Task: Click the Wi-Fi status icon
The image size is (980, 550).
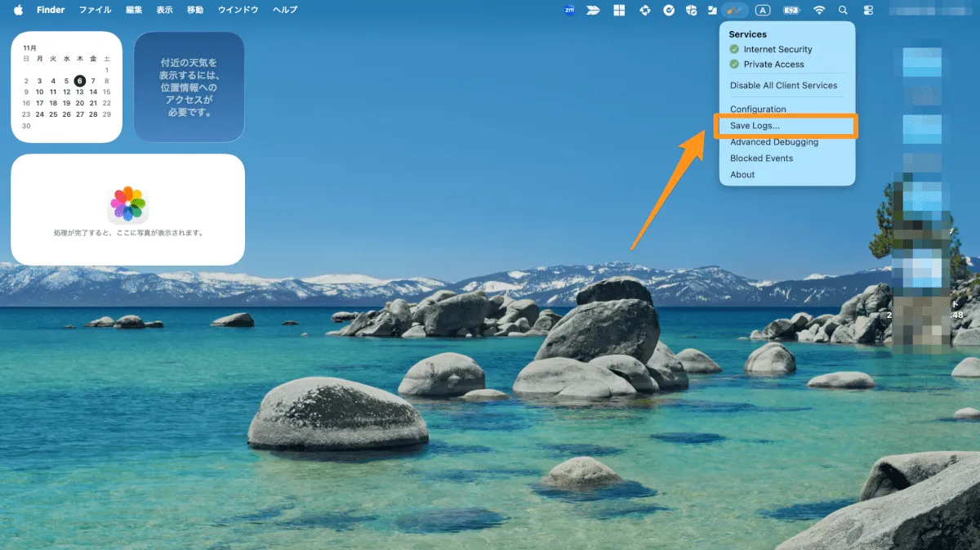Action: (x=819, y=10)
